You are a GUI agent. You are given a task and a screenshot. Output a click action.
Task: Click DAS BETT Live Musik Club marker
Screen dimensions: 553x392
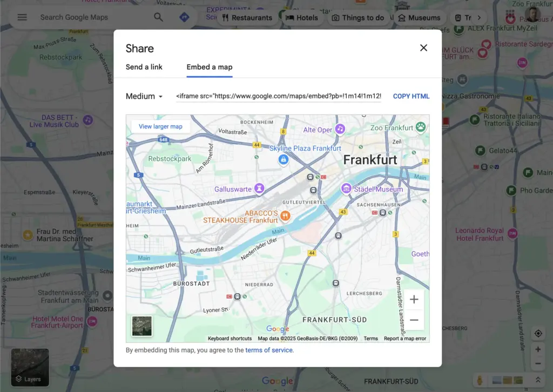pyautogui.click(x=88, y=120)
